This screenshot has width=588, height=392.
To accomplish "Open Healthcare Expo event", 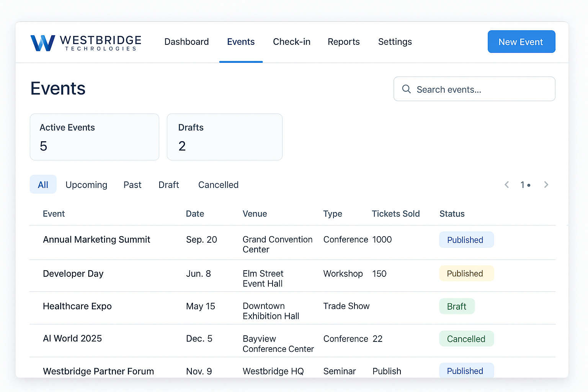I will [x=77, y=306].
